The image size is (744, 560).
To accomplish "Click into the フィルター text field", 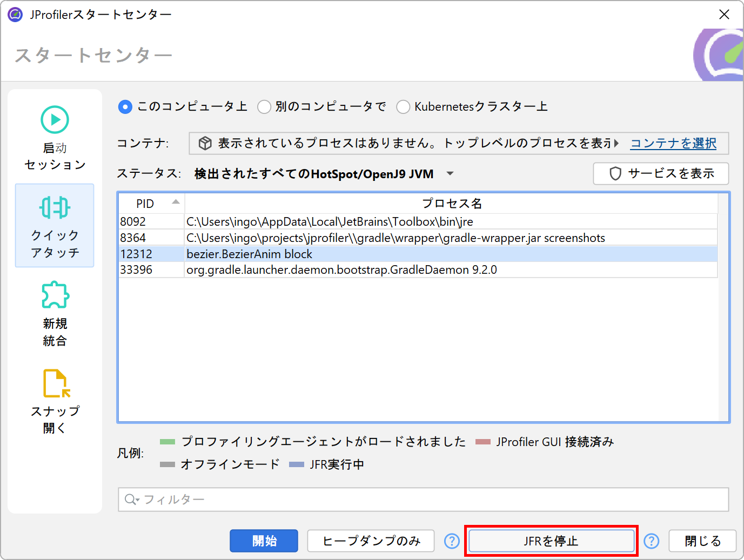I will click(432, 500).
